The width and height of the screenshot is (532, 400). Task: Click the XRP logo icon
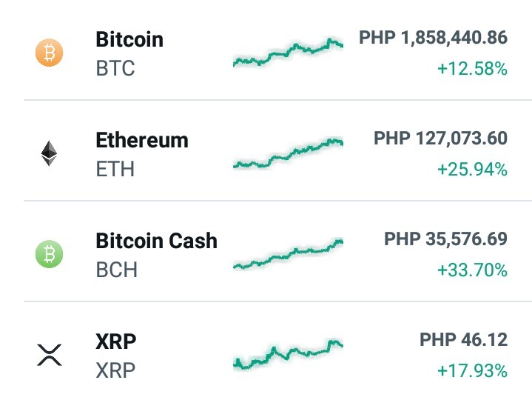point(50,355)
